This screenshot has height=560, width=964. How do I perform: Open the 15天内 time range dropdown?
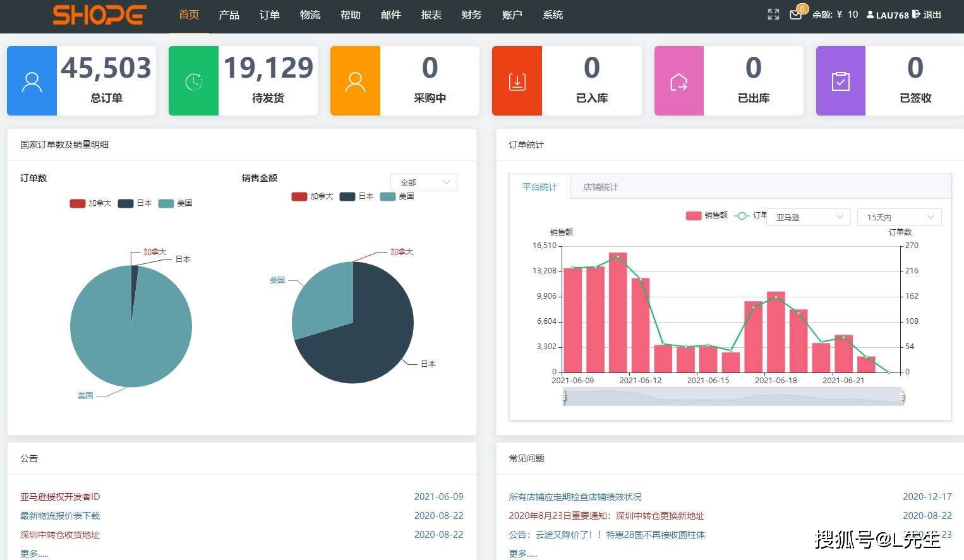(x=898, y=217)
